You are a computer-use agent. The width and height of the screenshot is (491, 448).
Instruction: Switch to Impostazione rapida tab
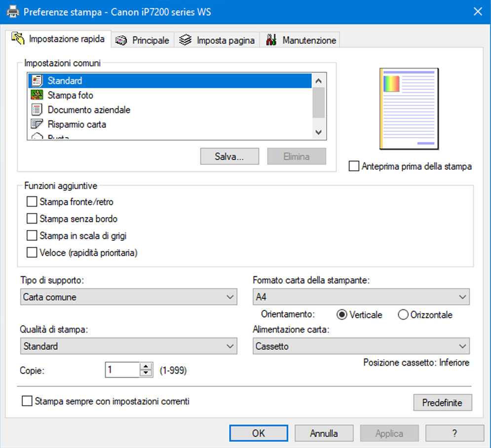pyautogui.click(x=58, y=39)
